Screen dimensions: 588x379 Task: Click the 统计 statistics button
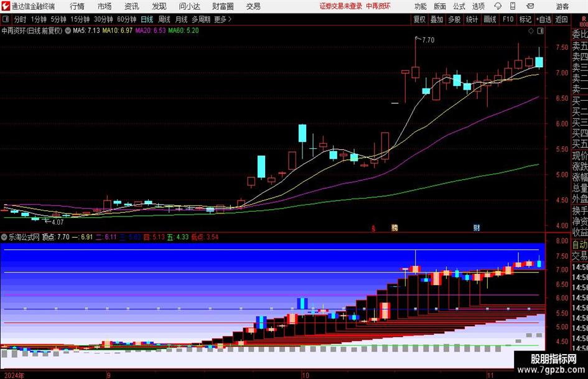(x=472, y=19)
